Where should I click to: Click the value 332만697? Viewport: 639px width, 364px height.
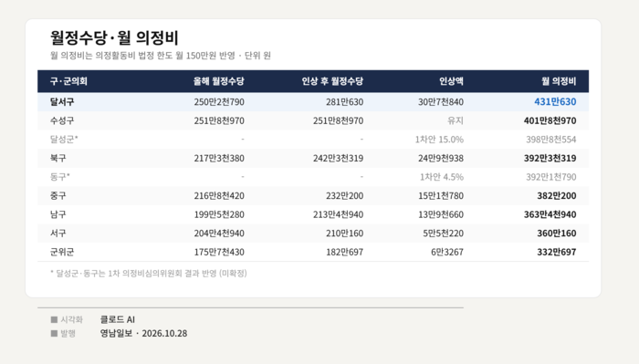point(557,252)
